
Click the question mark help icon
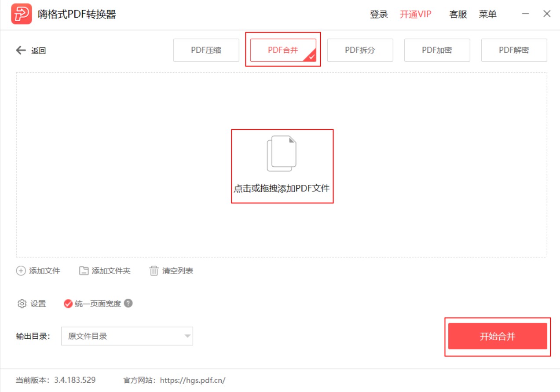[128, 303]
